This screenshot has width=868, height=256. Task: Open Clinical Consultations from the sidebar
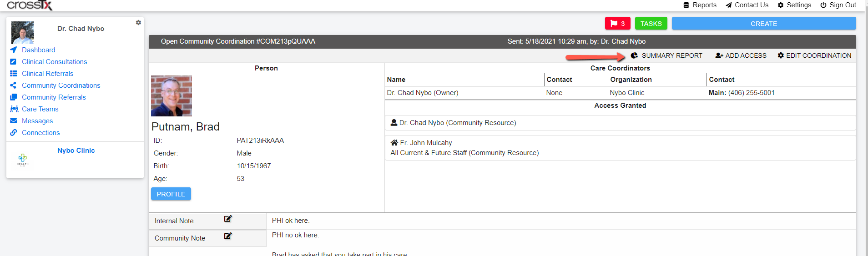[x=54, y=62]
